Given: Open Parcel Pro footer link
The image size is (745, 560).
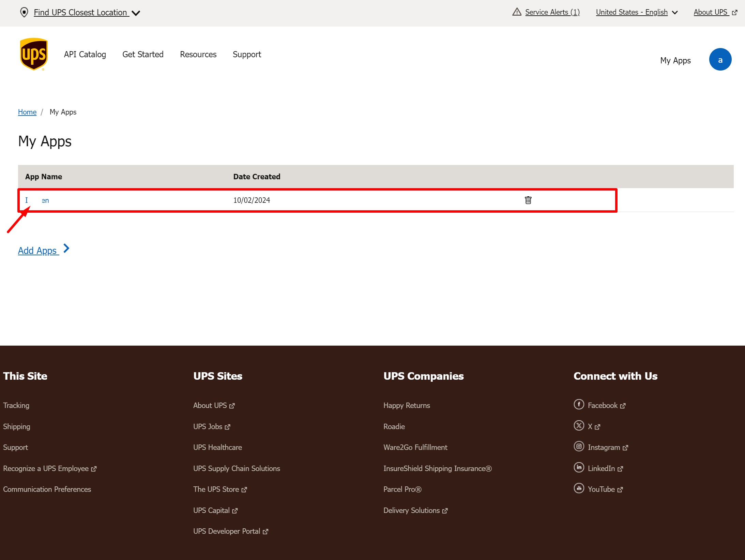Looking at the screenshot, I should coord(402,489).
